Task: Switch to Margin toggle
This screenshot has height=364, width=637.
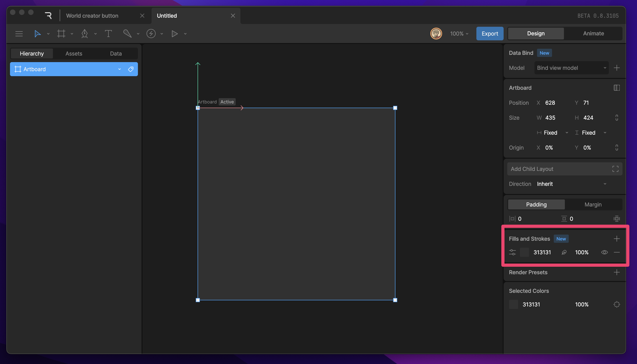Action: [x=593, y=204]
